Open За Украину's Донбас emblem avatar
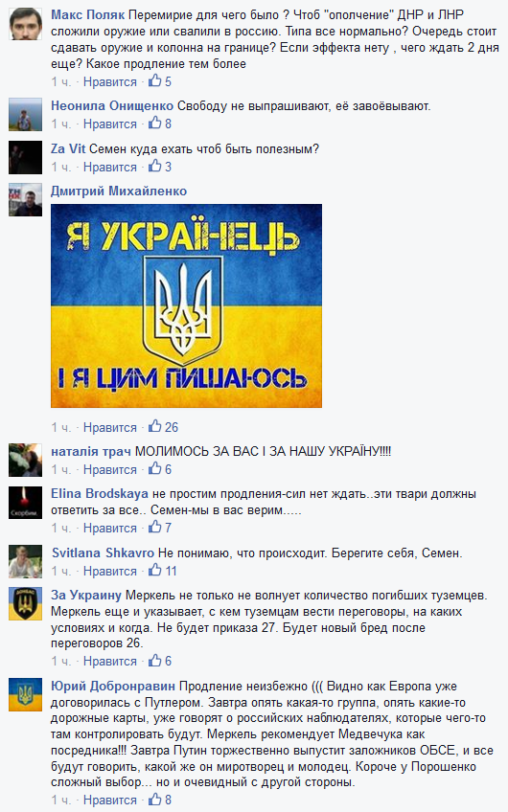Image resolution: width=508 pixels, height=812 pixels. 25,604
